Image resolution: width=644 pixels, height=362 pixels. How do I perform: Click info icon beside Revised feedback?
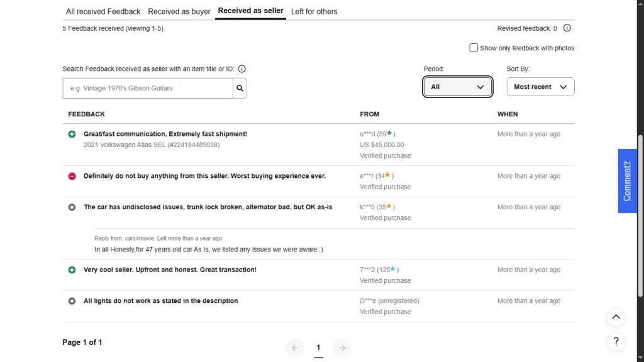(567, 28)
